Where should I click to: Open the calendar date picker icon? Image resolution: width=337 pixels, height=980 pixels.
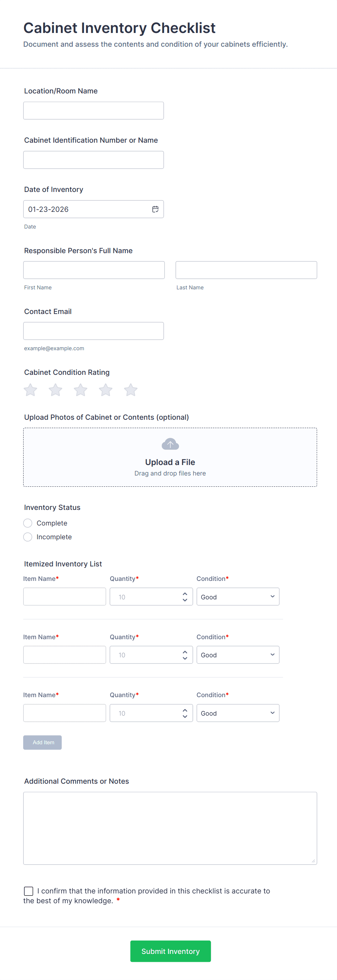pyautogui.click(x=155, y=209)
